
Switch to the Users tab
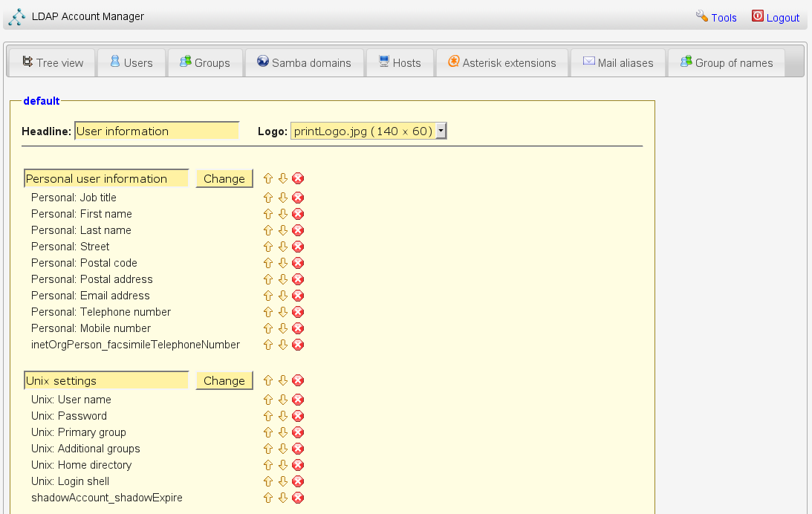click(x=131, y=62)
